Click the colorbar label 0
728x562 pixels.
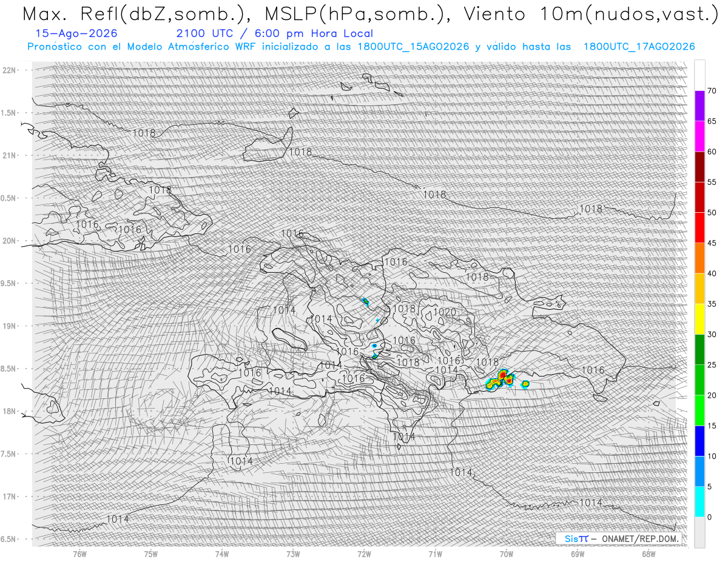tap(709, 517)
